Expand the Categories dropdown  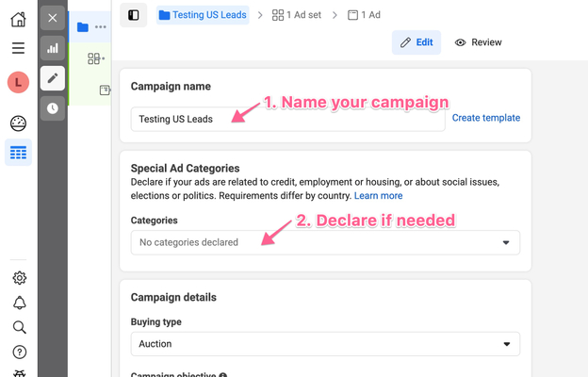(x=325, y=242)
